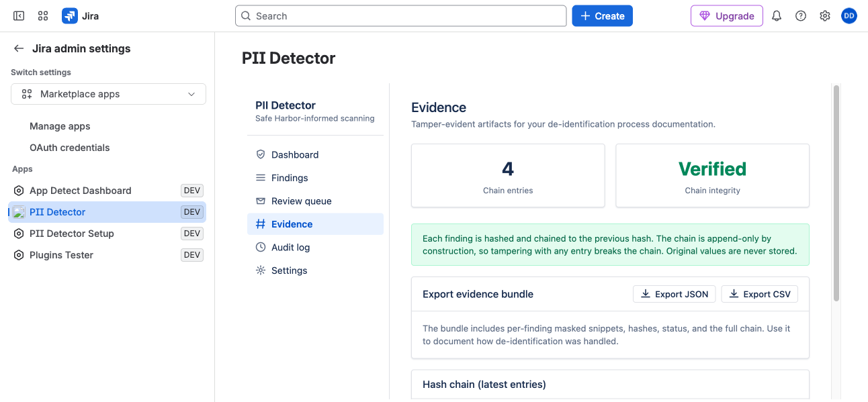This screenshot has width=868, height=402.
Task: Click the Upgrade button
Action: (726, 16)
